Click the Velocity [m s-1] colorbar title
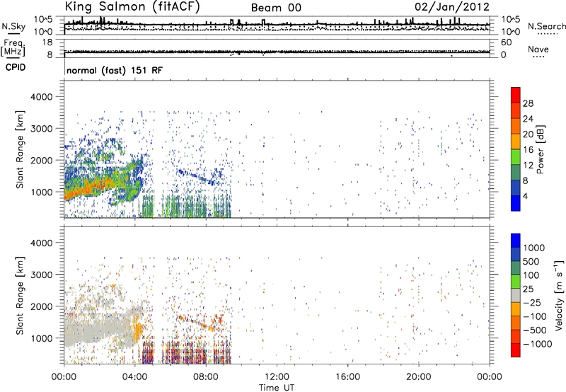Viewport: 566px width, 392px height. 559,295
